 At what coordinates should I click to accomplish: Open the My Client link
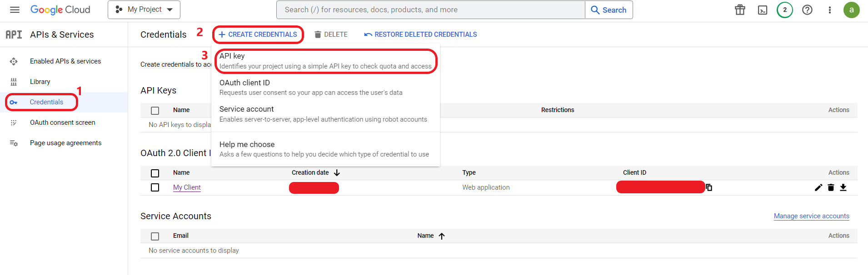[x=187, y=187]
